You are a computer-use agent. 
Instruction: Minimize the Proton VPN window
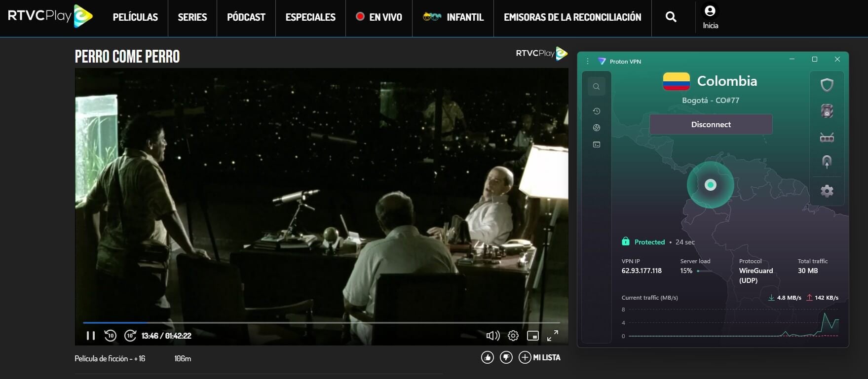(x=792, y=59)
